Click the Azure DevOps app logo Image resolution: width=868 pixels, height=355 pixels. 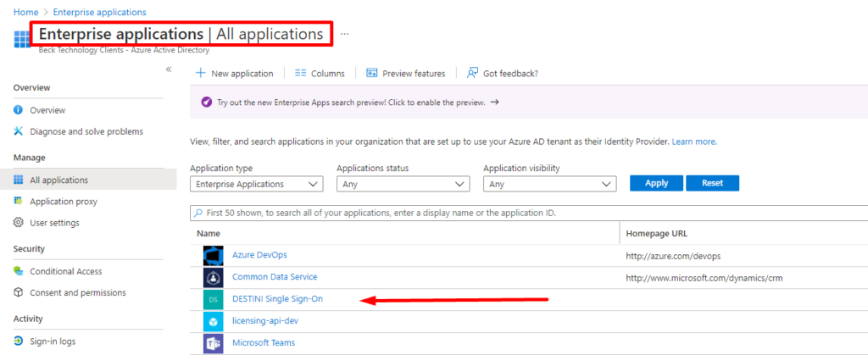pos(213,256)
